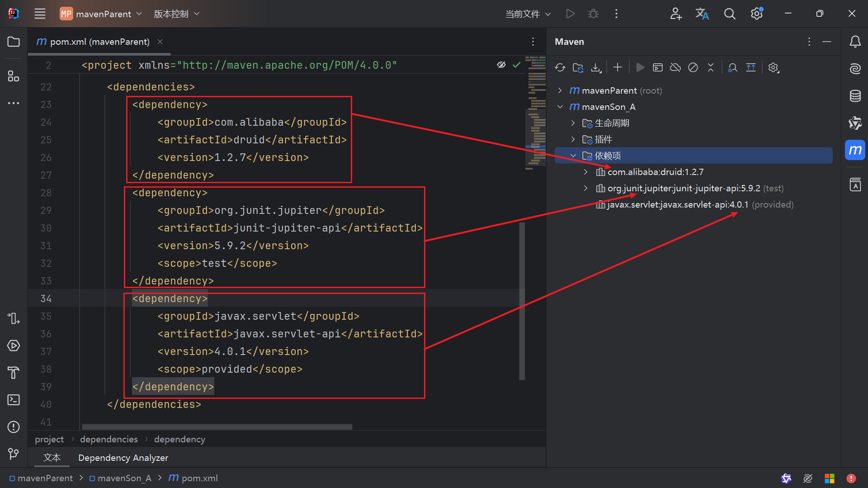This screenshot has width=868, height=488.
Task: Click pom.xml in navigation bar
Action: (x=193, y=478)
